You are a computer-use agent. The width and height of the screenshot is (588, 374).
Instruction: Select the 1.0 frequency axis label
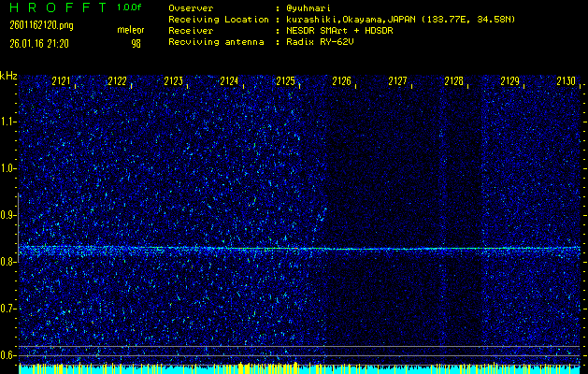[x=8, y=168]
